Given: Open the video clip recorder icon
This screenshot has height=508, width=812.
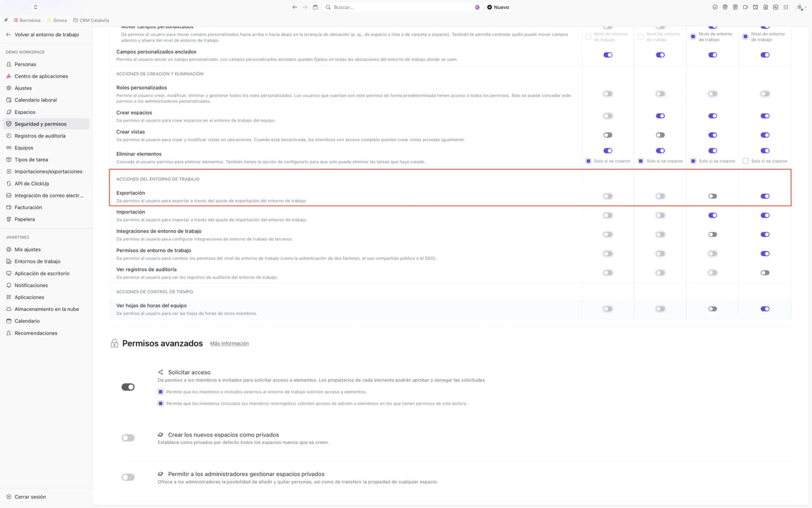Looking at the screenshot, I should 745,7.
